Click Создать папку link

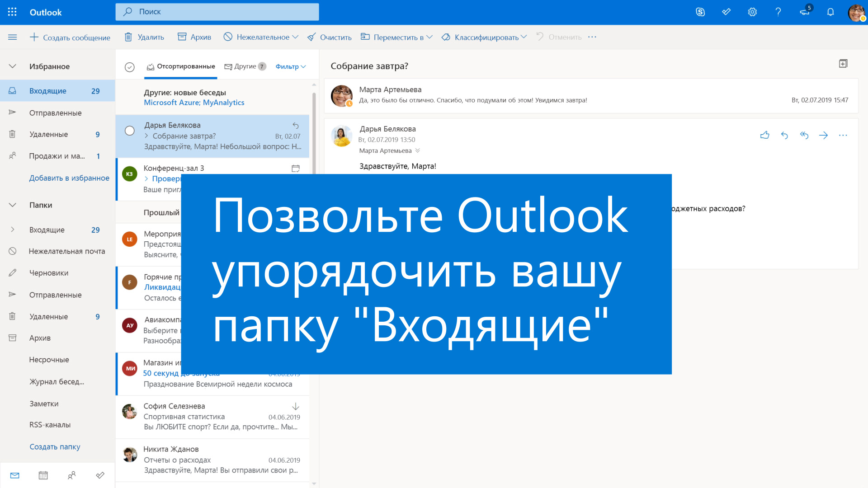point(55,447)
